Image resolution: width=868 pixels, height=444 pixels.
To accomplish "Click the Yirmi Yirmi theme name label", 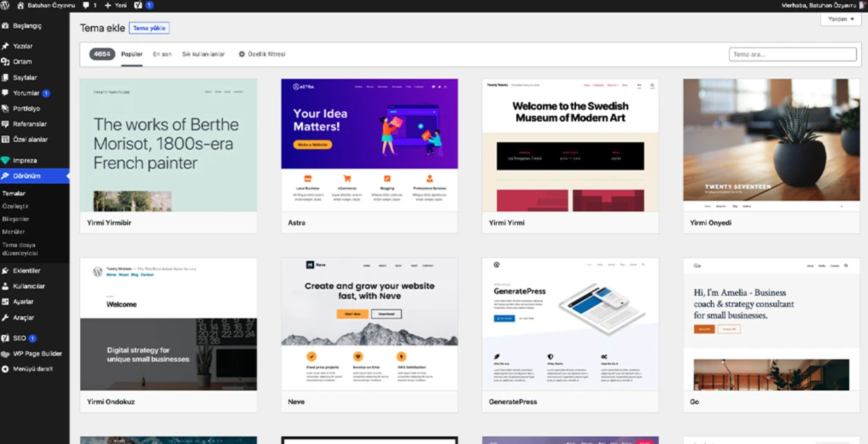I will [x=507, y=223].
